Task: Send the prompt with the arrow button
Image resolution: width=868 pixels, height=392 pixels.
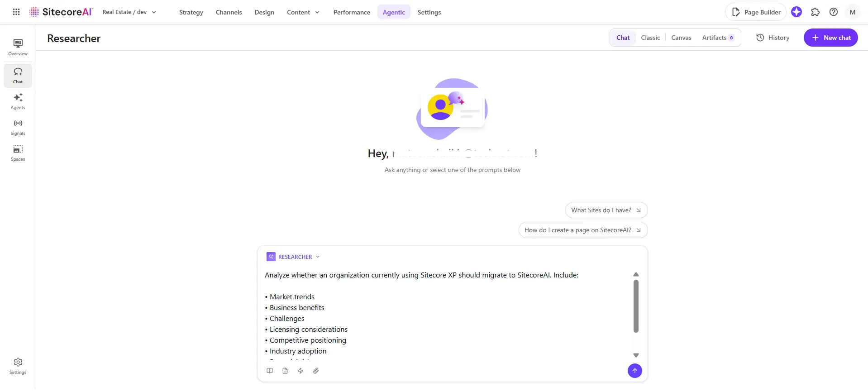Action: pyautogui.click(x=635, y=371)
